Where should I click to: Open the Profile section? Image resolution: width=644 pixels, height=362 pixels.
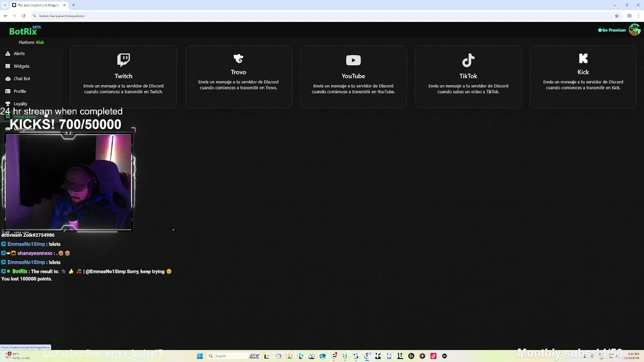[20, 91]
